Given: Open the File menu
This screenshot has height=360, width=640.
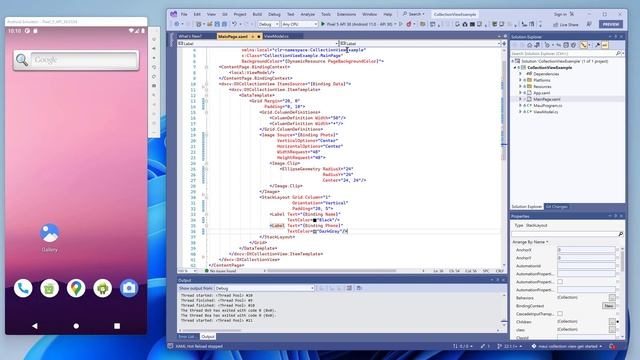Looking at the screenshot, I should (184, 14).
